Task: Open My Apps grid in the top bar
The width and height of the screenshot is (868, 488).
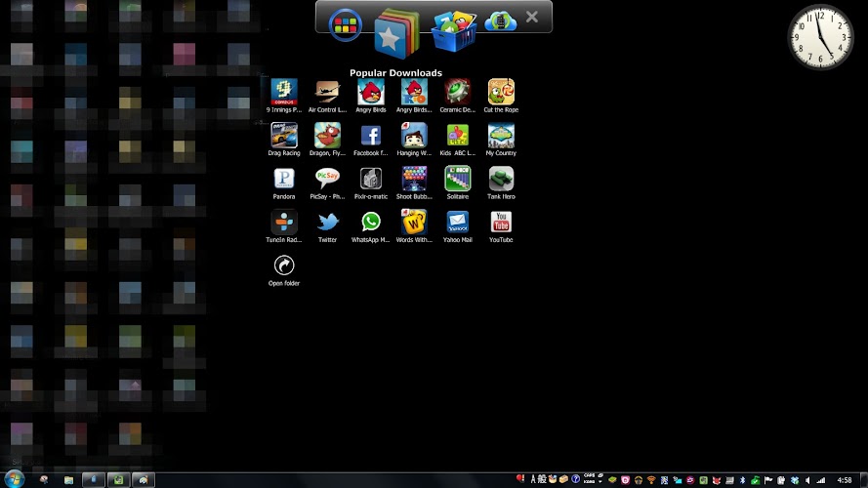Action: (346, 25)
